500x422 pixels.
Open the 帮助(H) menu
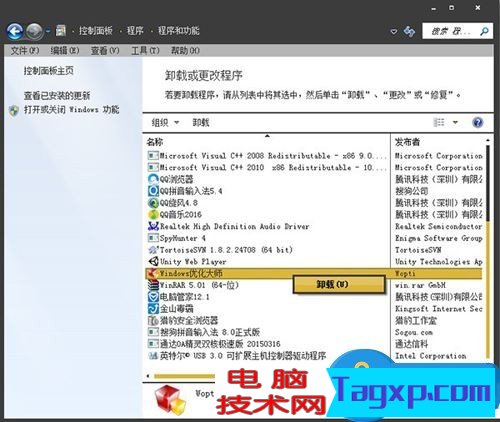(x=185, y=51)
